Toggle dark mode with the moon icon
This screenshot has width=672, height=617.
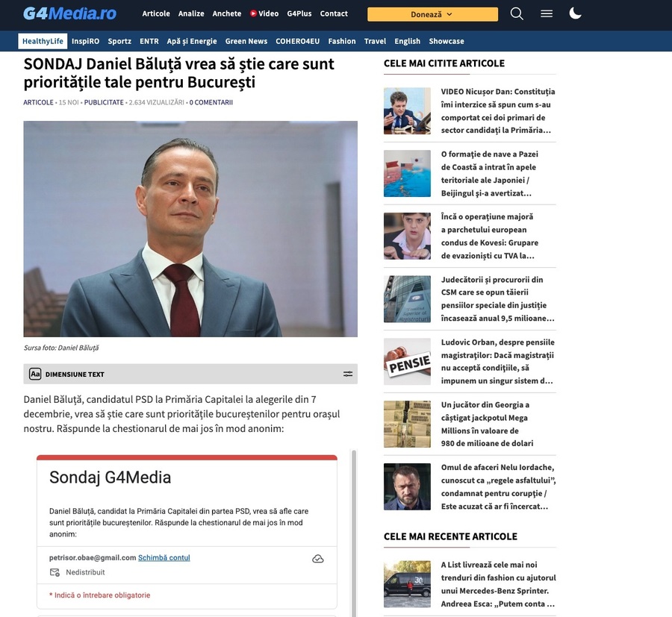point(575,13)
